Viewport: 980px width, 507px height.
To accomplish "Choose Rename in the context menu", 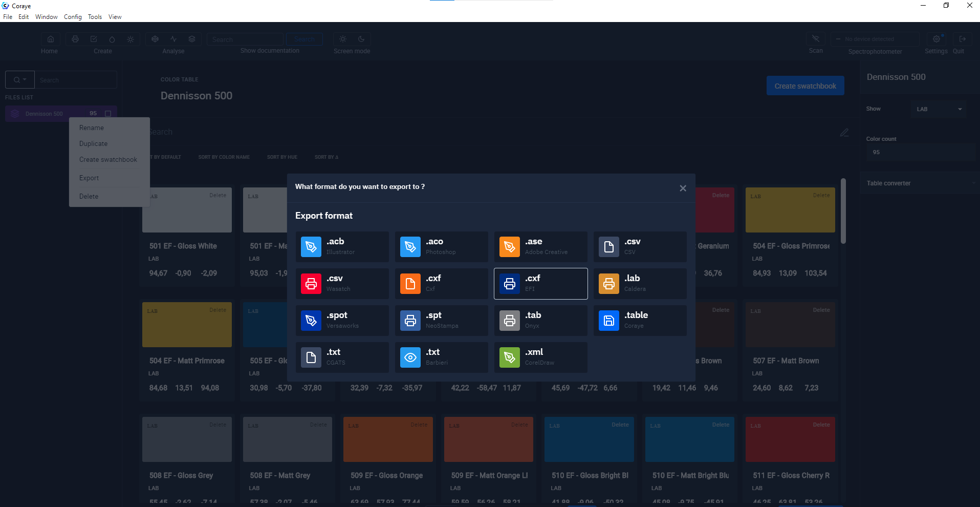I will point(110,128).
